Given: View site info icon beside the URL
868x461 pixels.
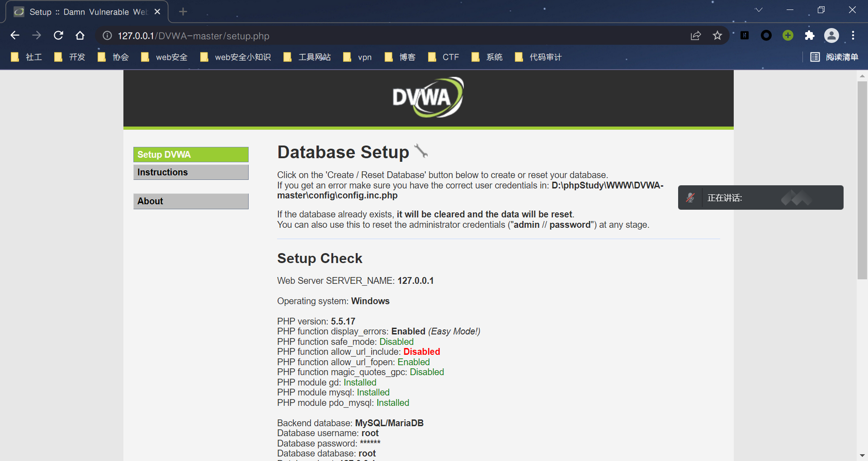Looking at the screenshot, I should click(107, 36).
